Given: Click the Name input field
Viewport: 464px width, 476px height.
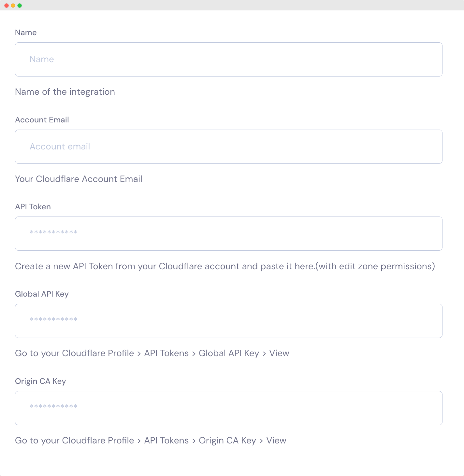Looking at the screenshot, I should tap(228, 59).
